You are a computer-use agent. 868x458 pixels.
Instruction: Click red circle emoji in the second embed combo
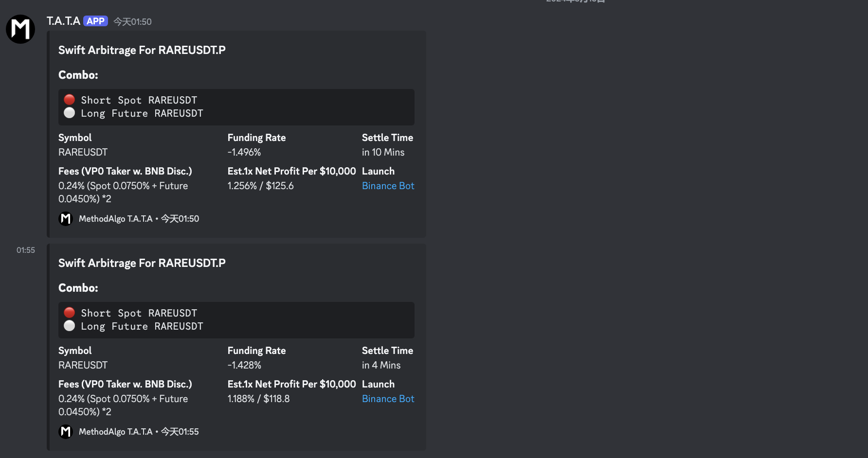point(70,313)
